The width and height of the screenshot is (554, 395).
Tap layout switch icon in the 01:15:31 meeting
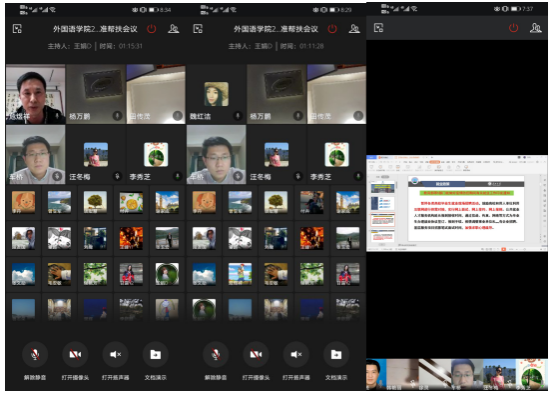[17, 29]
